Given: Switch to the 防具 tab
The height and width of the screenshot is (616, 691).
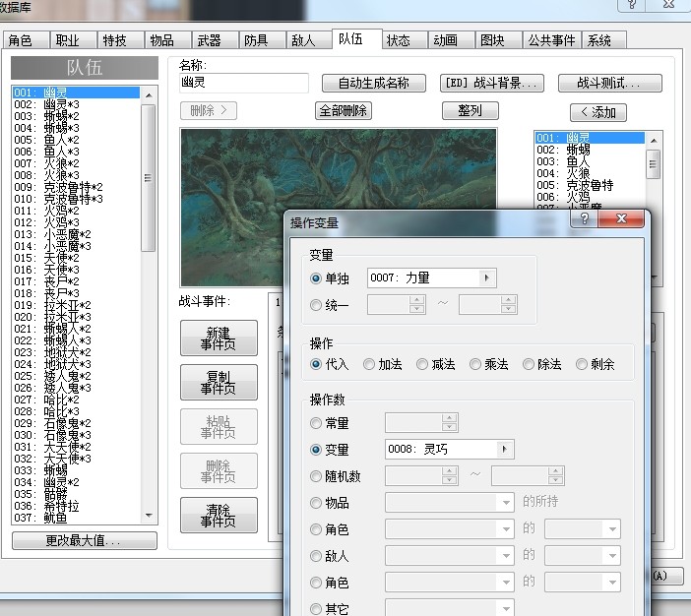Looking at the screenshot, I should click(x=262, y=40).
